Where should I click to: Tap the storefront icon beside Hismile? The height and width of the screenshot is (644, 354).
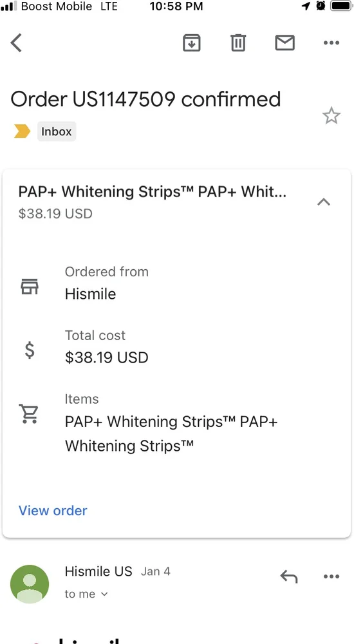[30, 287]
